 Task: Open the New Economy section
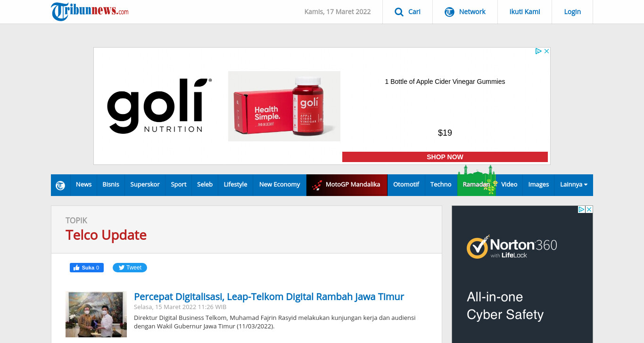280,185
